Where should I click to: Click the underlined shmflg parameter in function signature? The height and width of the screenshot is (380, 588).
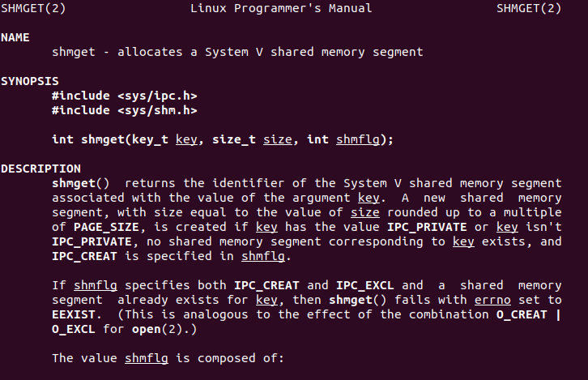[358, 139]
